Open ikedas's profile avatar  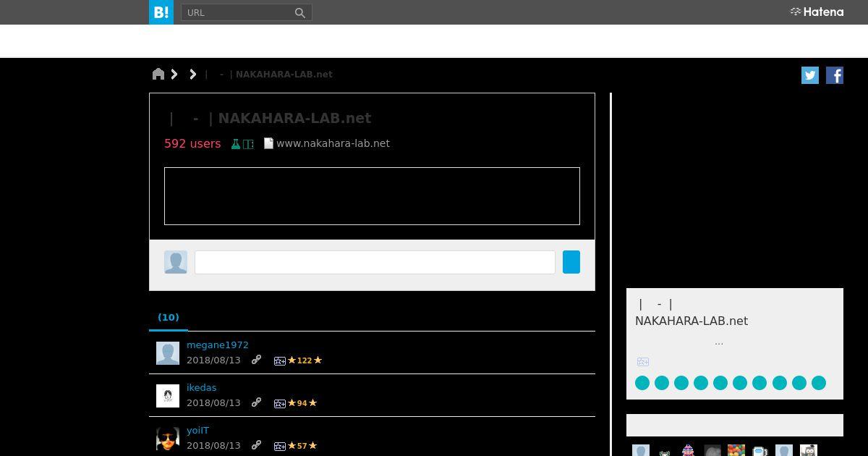tap(168, 396)
